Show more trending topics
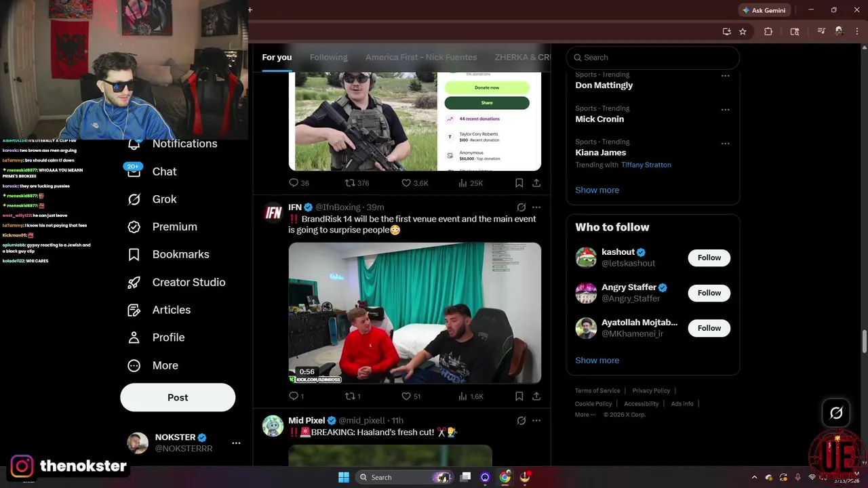 pyautogui.click(x=597, y=190)
